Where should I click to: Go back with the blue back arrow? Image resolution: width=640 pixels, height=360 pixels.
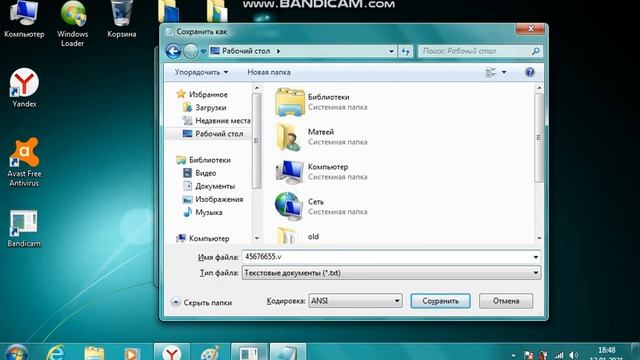[173, 51]
